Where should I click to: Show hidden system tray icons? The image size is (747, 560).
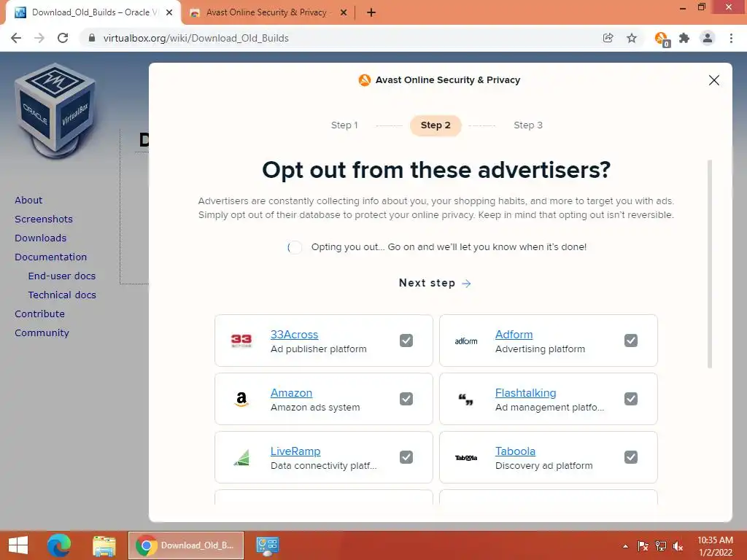tap(625, 546)
